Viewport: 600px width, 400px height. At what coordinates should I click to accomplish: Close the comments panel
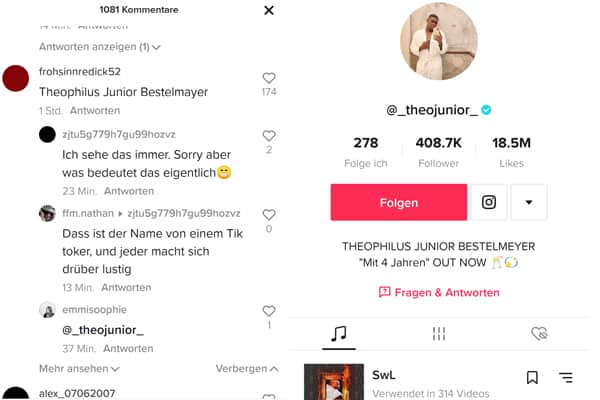coord(269,10)
